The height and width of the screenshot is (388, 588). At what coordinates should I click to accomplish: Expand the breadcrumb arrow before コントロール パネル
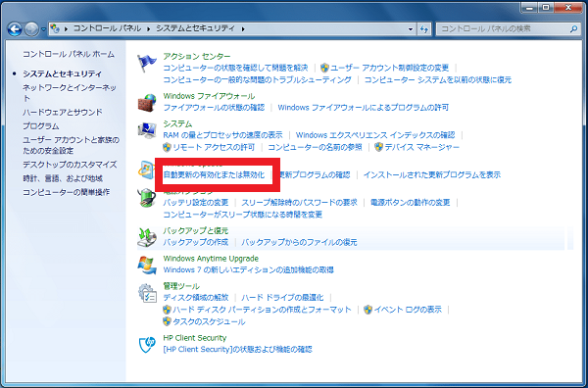[x=66, y=28]
